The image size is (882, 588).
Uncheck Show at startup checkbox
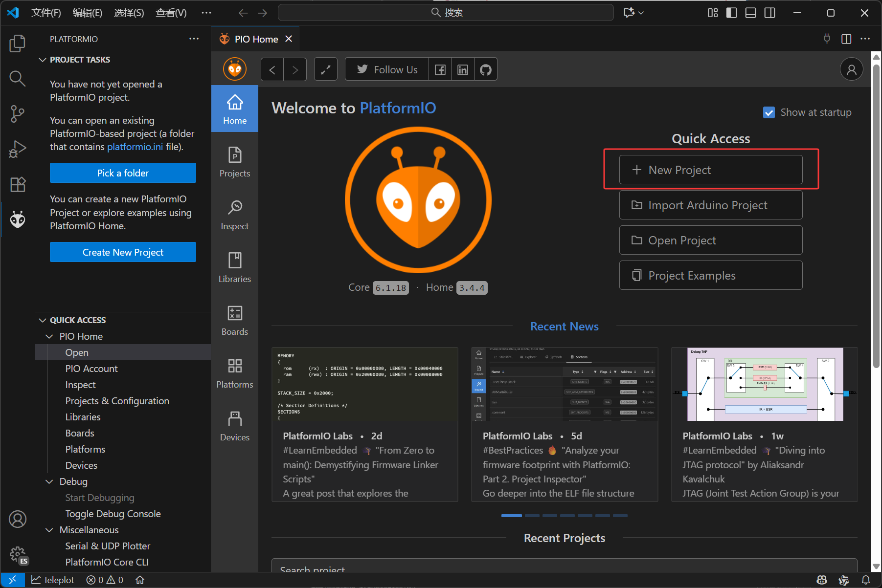click(x=769, y=112)
